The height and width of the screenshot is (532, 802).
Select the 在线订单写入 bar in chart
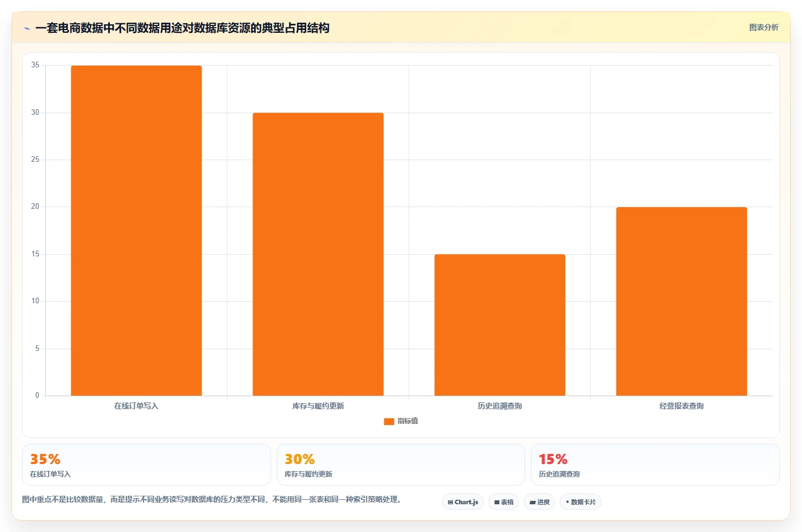pyautogui.click(x=136, y=230)
